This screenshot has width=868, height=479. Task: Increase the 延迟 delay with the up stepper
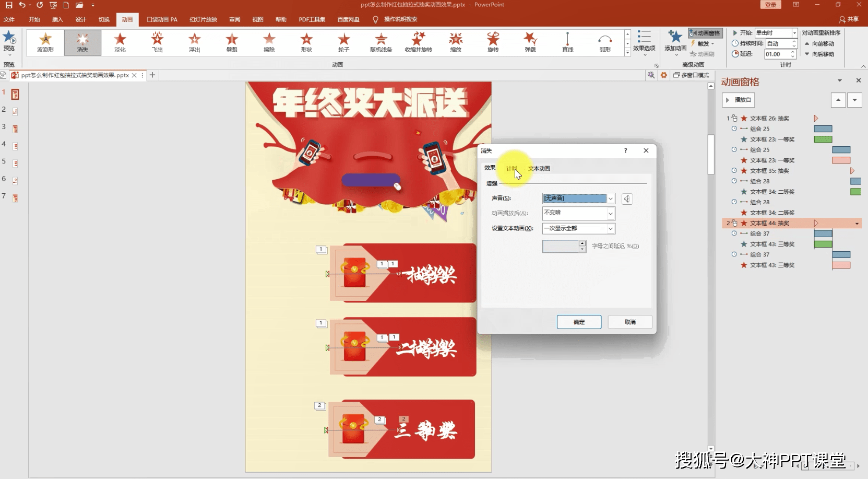coord(794,51)
